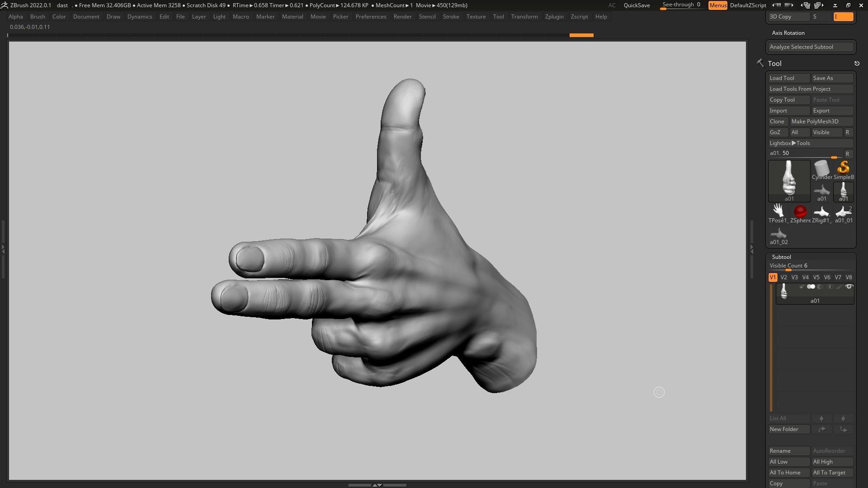Select visibility set V2
Screen dimensions: 868x488
783,277
